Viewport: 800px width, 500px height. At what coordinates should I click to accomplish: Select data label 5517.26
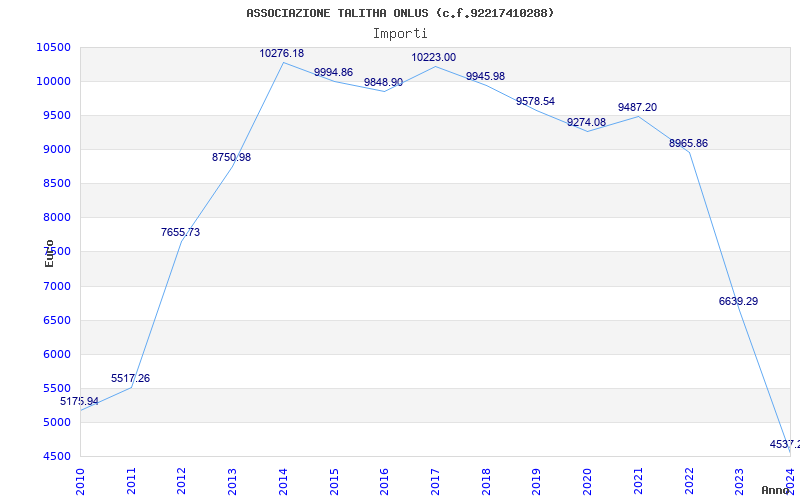[x=131, y=379]
